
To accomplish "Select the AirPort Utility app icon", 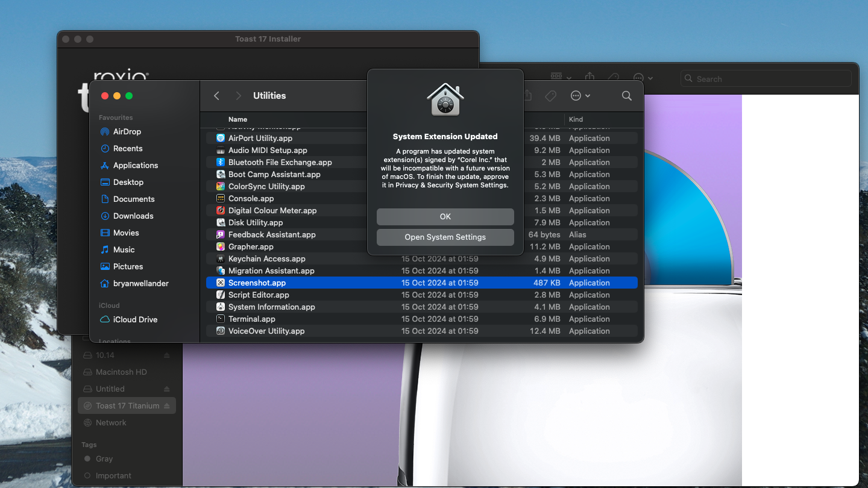I will coord(221,138).
